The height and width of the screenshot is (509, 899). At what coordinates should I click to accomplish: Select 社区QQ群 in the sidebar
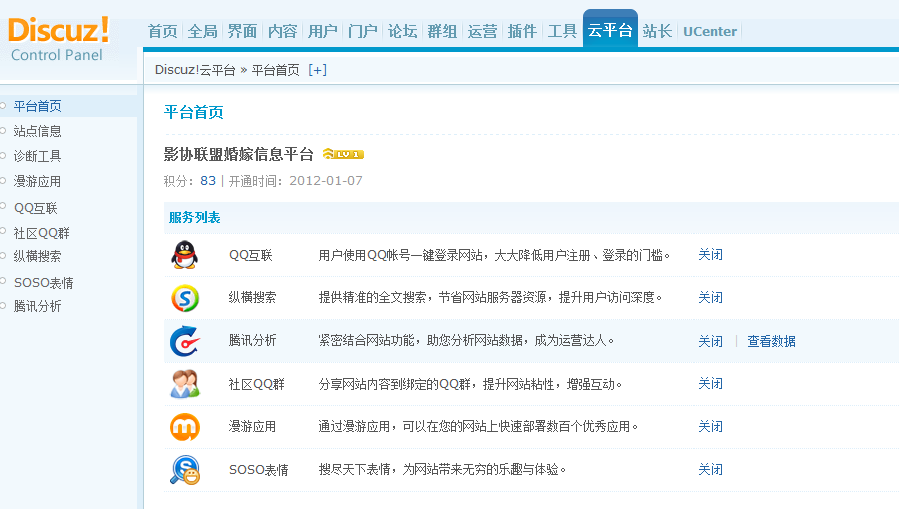click(41, 233)
